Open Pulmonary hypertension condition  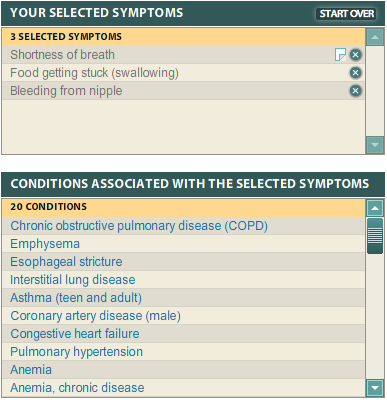76,352
